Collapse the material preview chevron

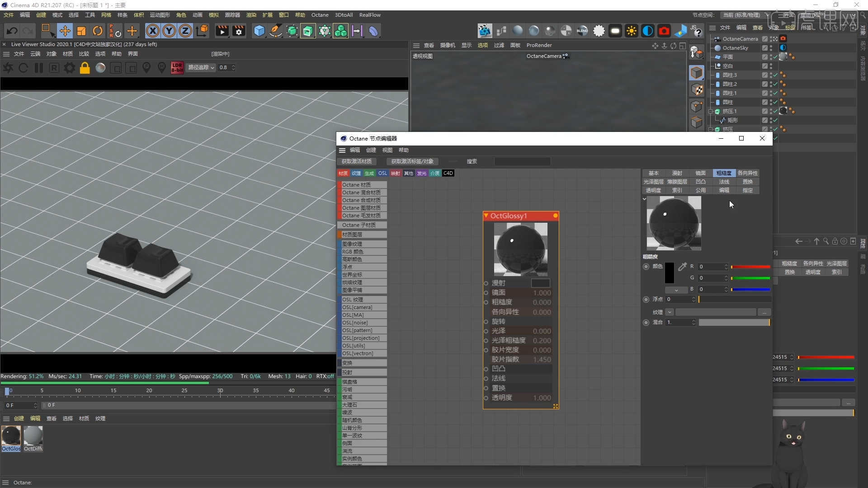click(x=645, y=199)
